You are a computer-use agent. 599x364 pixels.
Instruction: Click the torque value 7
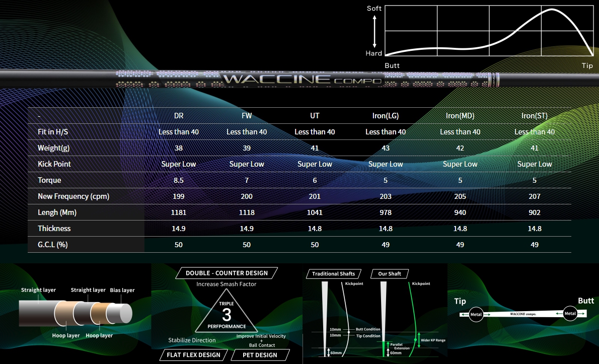(247, 180)
